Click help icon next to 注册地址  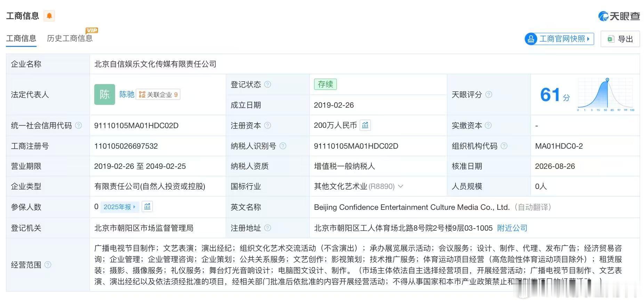[267, 228]
